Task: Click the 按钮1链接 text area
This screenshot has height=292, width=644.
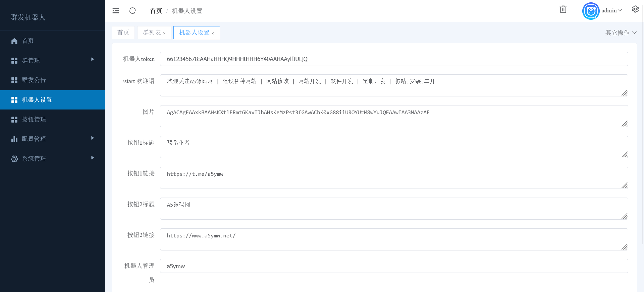Action: [394, 177]
